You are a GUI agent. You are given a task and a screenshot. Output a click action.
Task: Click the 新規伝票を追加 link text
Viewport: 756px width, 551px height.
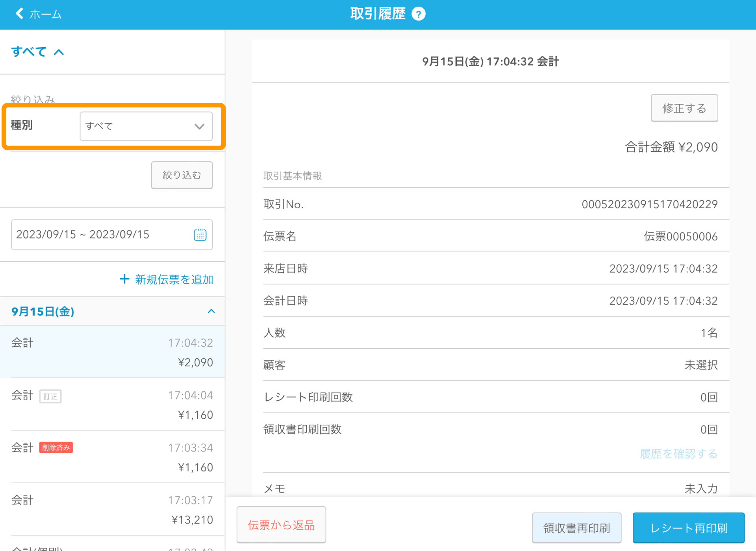pos(174,279)
